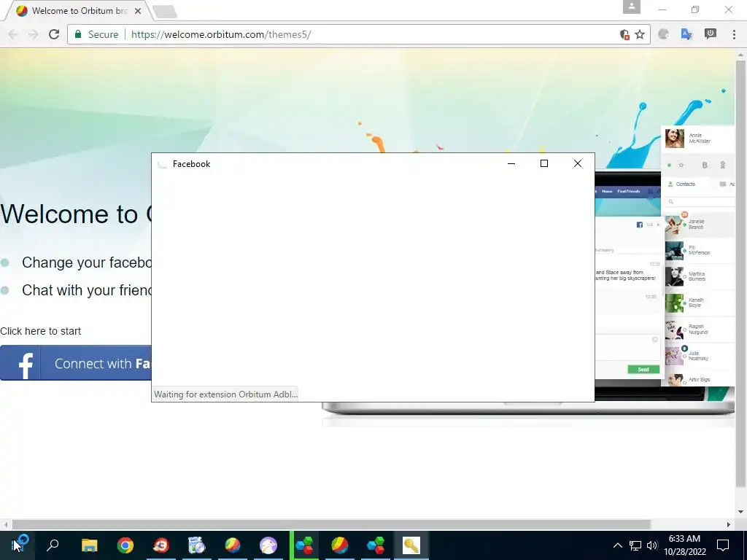Viewport: 747px width, 560px height.
Task: Open the Windows Start menu
Action: click(x=18, y=545)
